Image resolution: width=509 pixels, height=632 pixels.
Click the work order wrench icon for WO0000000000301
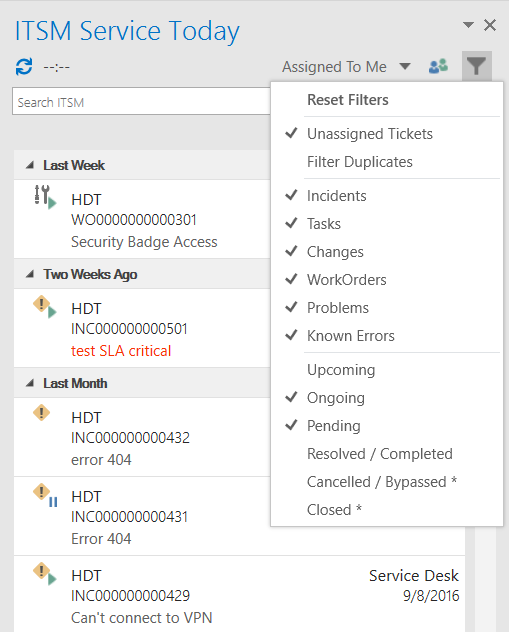pyautogui.click(x=45, y=196)
